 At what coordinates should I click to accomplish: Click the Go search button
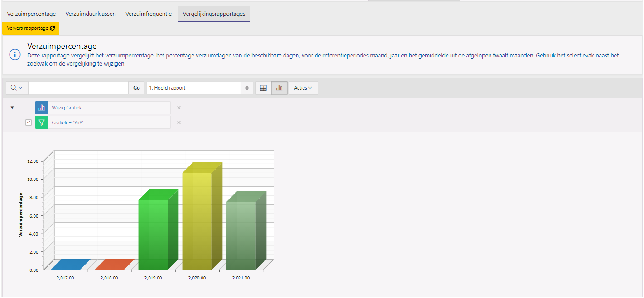136,88
